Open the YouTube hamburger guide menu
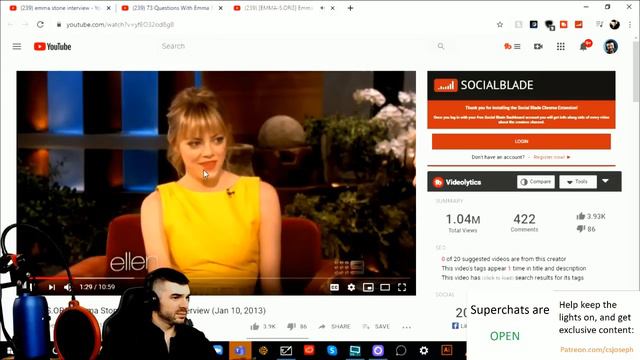The width and height of the screenshot is (640, 360). pyautogui.click(x=17, y=47)
